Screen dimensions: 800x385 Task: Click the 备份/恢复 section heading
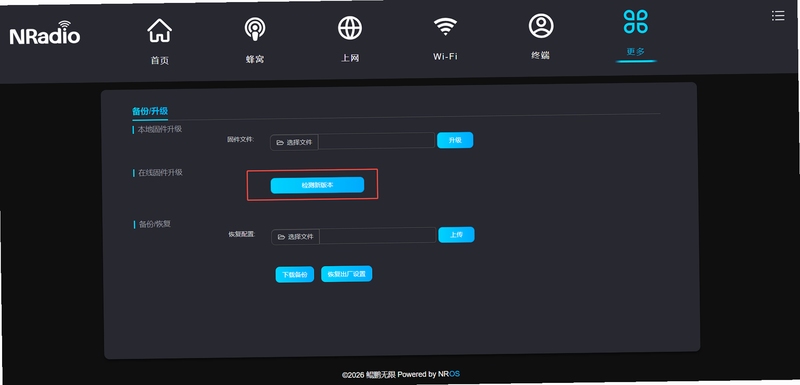point(155,224)
